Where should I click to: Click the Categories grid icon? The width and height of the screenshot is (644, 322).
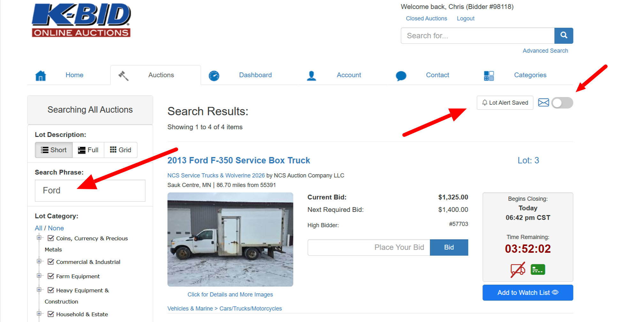[489, 76]
